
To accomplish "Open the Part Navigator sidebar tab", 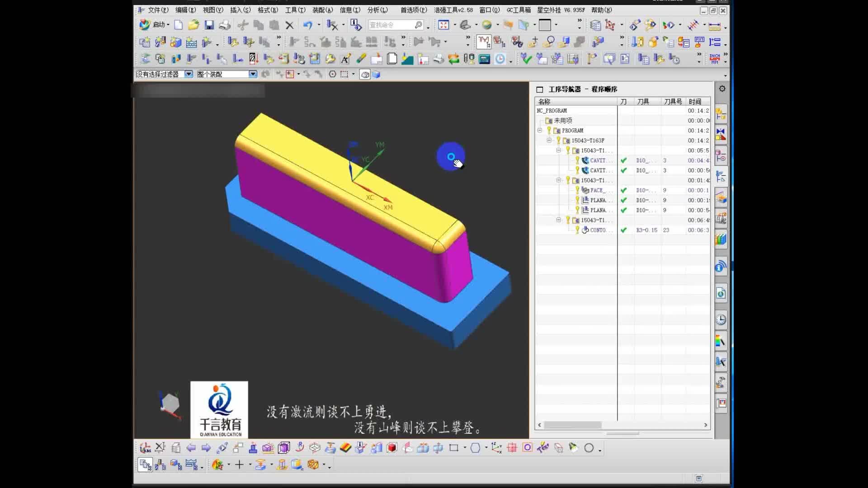I will coord(721,155).
